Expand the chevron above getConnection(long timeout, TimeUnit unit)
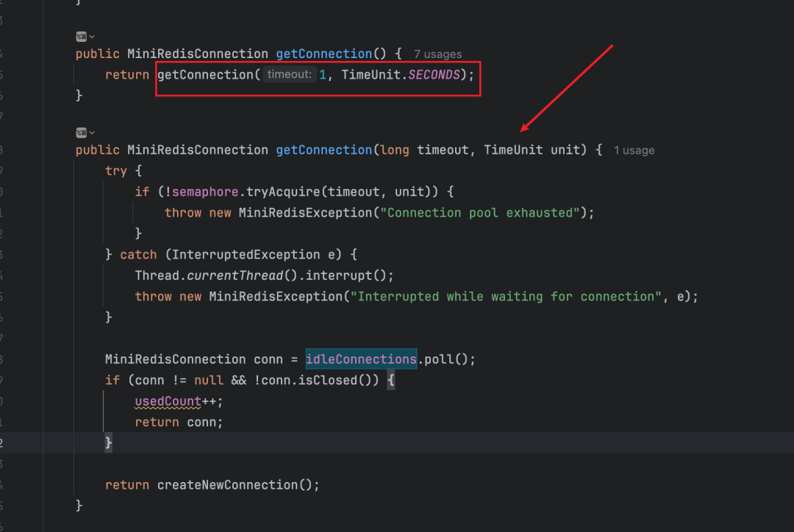 tap(92, 132)
